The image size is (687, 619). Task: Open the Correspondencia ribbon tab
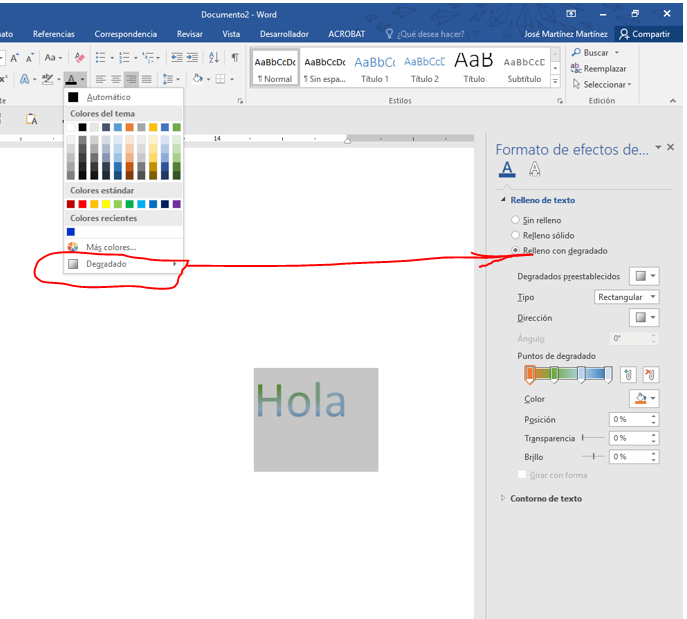tap(125, 34)
